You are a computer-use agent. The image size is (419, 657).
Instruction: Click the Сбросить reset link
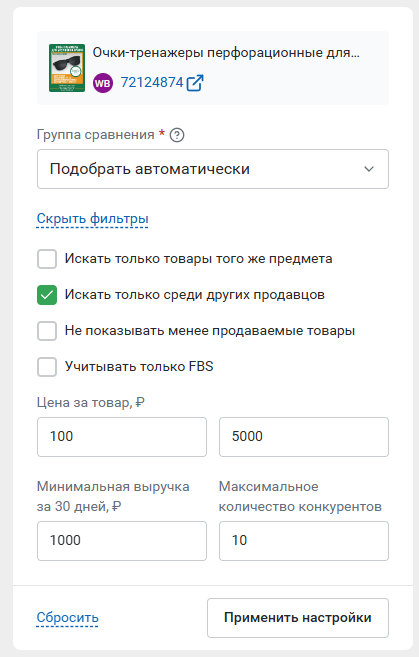click(67, 618)
